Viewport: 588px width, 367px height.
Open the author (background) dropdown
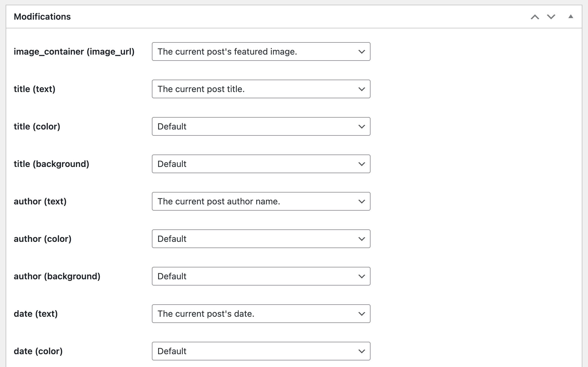[261, 276]
